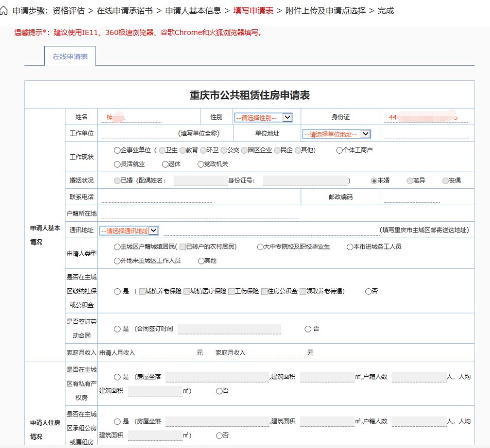The height and width of the screenshot is (448, 490).
Task: Click the home icon in breadcrumb
Action: click(x=5, y=10)
